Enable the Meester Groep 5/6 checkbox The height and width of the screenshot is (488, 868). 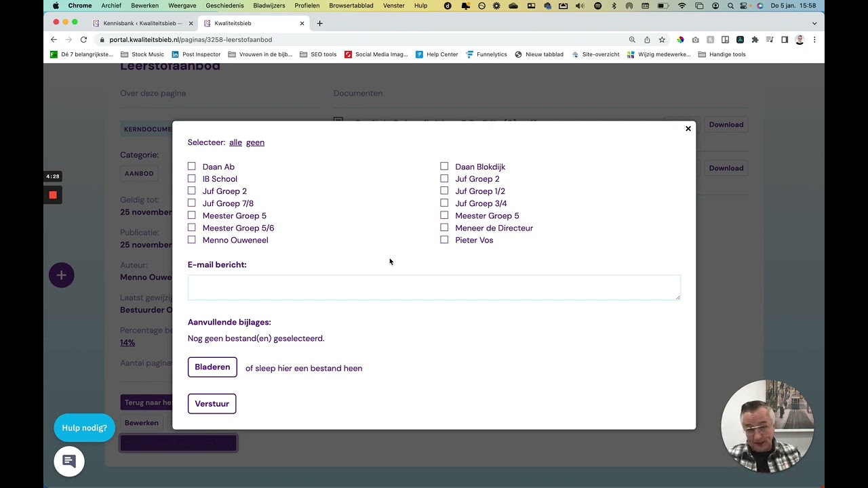(x=192, y=228)
